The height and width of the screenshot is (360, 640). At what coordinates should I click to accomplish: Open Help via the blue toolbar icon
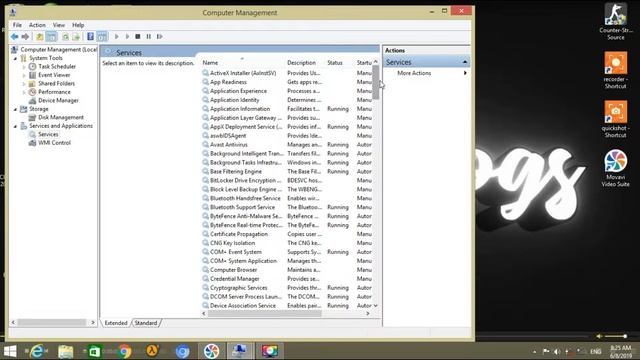[x=90, y=37]
